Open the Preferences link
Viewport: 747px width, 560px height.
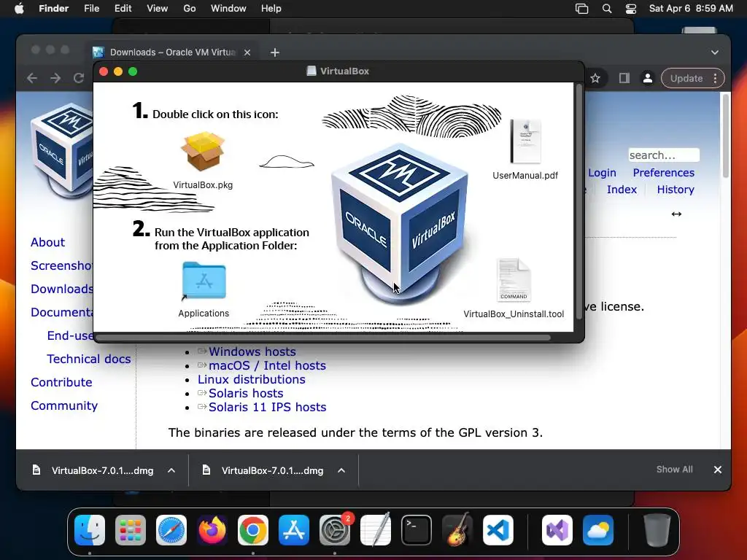pos(664,172)
